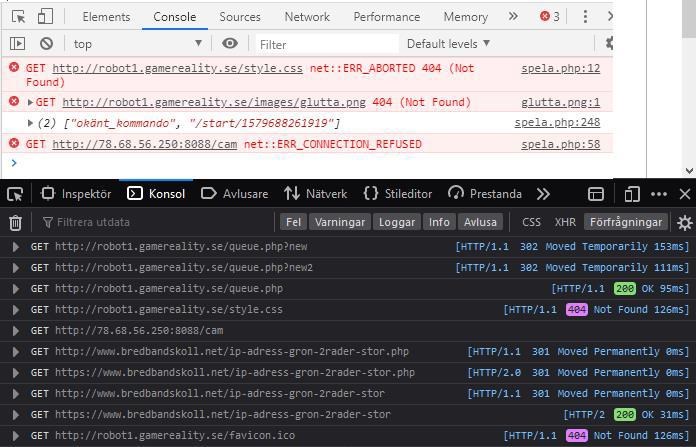This screenshot has height=447, width=696.
Task: Toggle the live expression eye icon
Action: pos(230,44)
